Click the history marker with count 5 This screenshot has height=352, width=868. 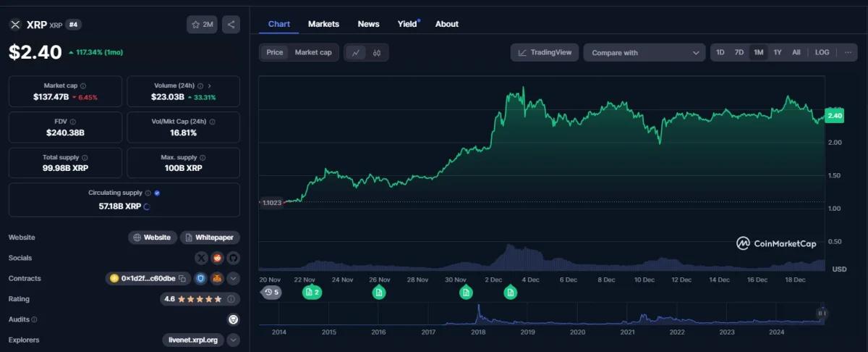click(271, 293)
